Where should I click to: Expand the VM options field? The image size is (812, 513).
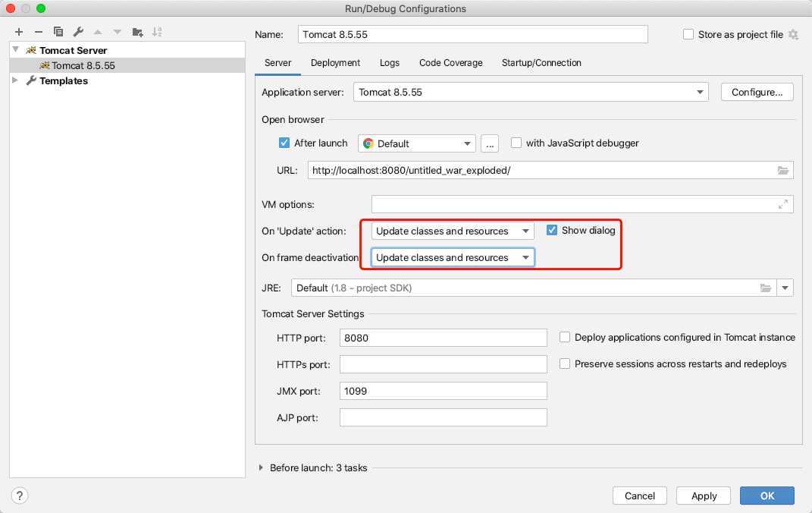(x=782, y=205)
